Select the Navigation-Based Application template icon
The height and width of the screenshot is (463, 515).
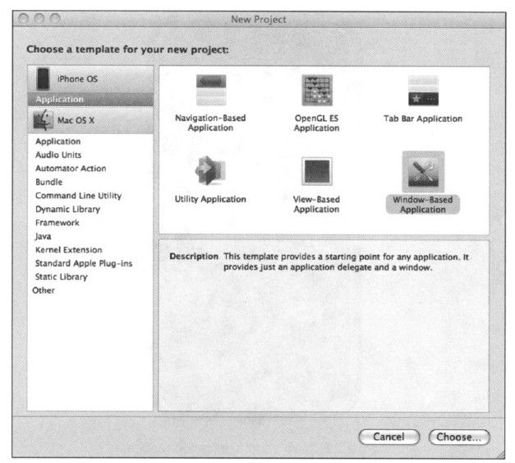[211, 90]
